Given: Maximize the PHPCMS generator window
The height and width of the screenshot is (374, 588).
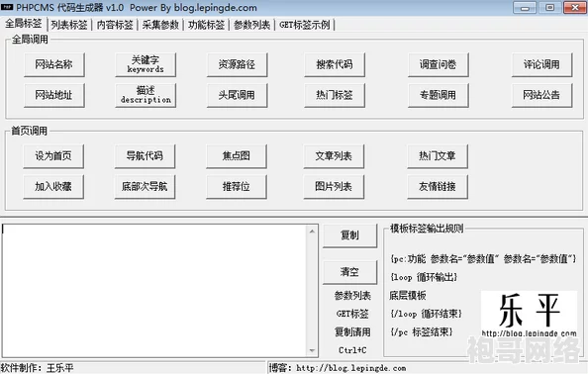Looking at the screenshot, I should [x=549, y=8].
